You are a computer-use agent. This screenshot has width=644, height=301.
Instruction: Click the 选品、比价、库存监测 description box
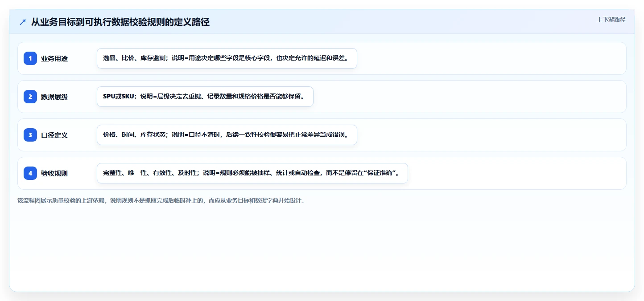(227, 58)
